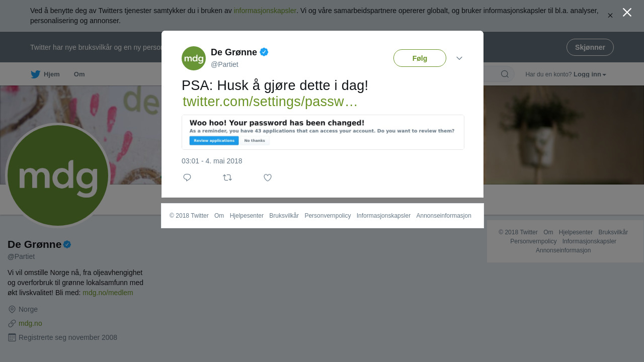The width and height of the screenshot is (644, 362).
Task: Open Annonseinformasjon in the right sidebar footer
Action: point(563,250)
